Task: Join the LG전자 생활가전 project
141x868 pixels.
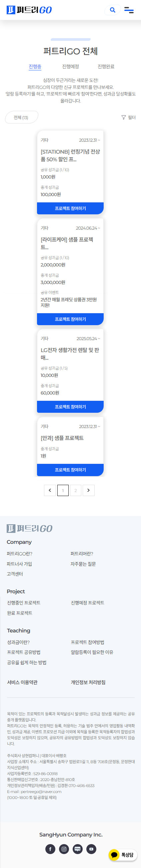Action: point(70,407)
